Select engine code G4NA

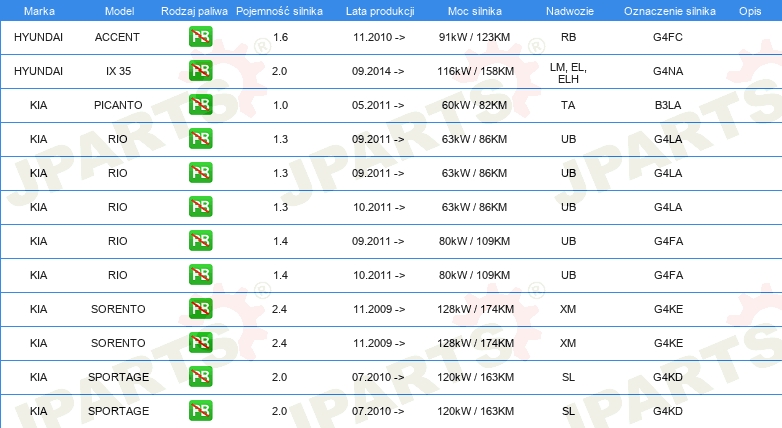(668, 71)
